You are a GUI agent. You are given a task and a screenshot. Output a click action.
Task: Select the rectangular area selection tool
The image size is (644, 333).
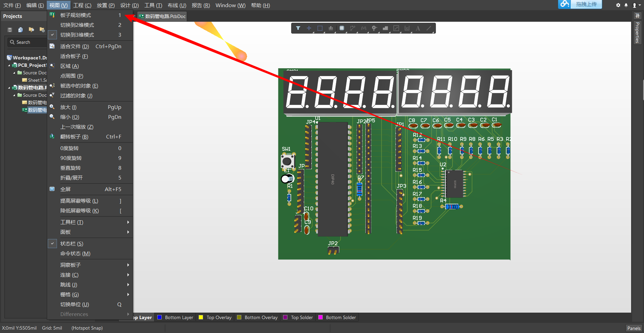[320, 29]
